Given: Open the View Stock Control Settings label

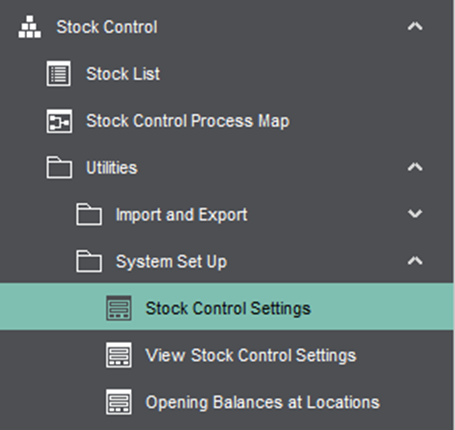Looking at the screenshot, I should pos(251,355).
